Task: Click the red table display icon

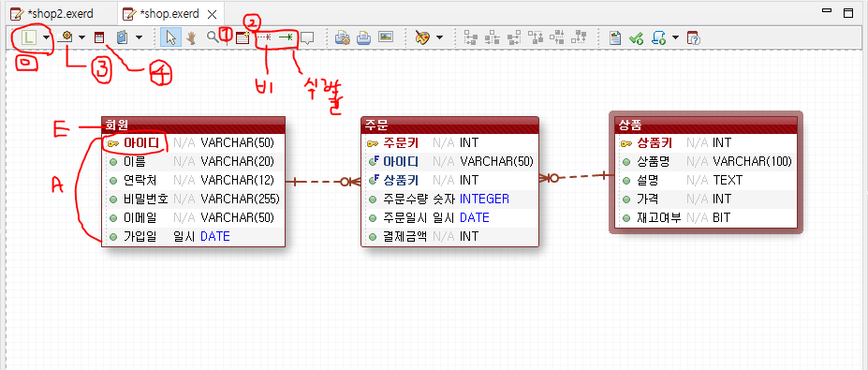Action: pos(99,37)
